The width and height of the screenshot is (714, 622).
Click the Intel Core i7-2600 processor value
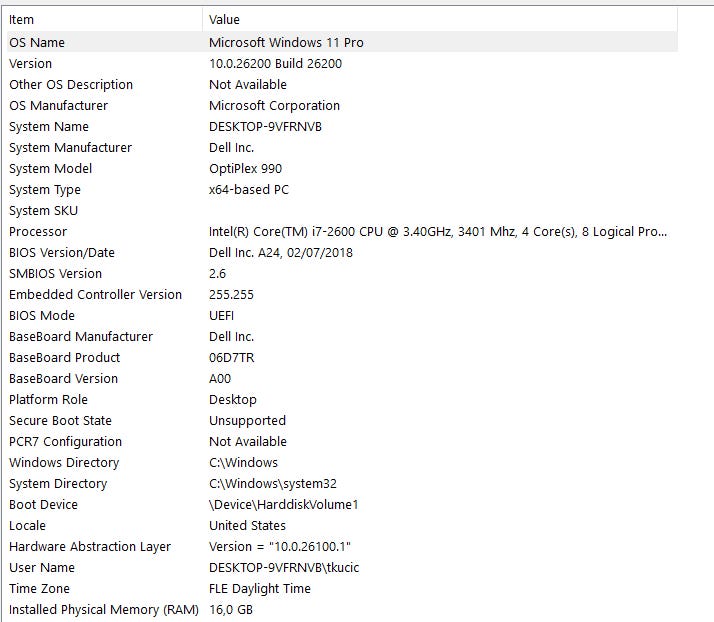click(x=438, y=232)
